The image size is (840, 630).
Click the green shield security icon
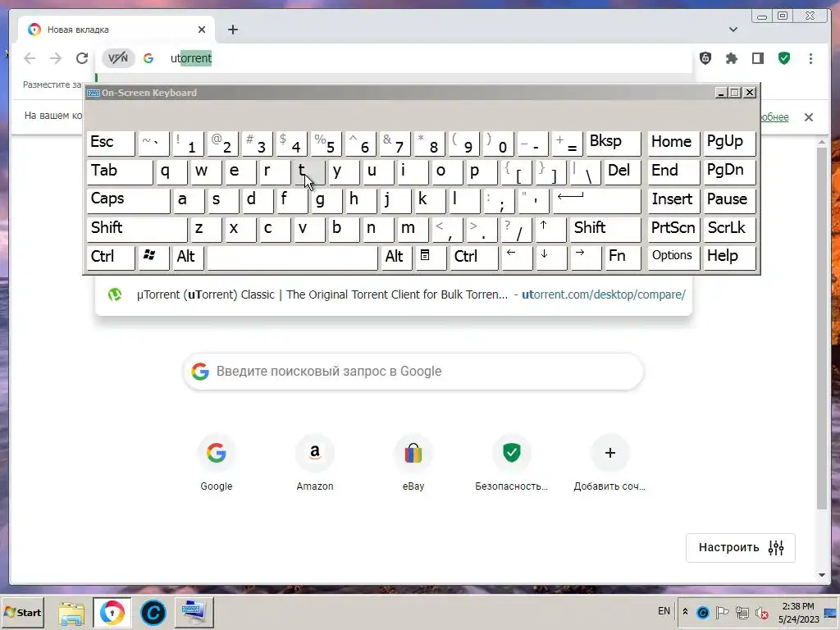pyautogui.click(x=783, y=58)
